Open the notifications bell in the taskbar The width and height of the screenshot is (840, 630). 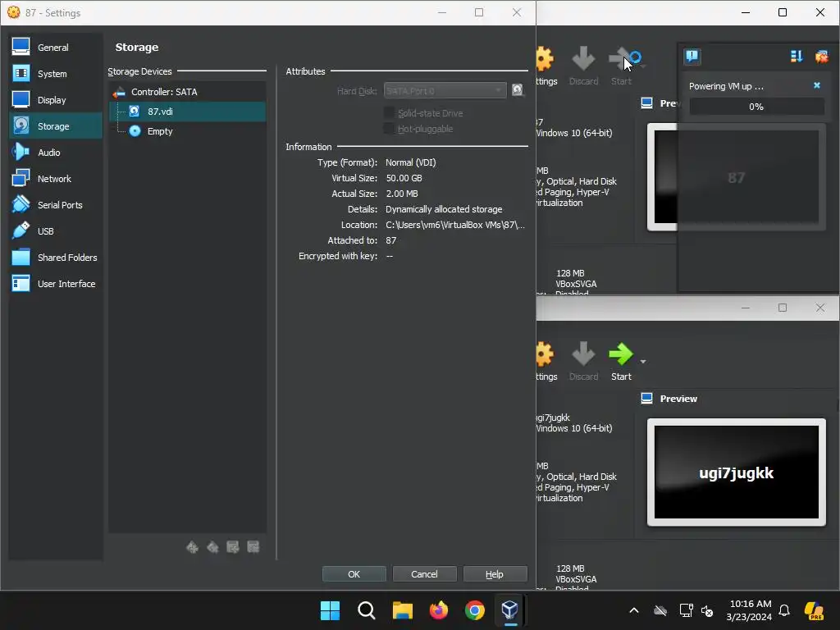click(x=784, y=610)
